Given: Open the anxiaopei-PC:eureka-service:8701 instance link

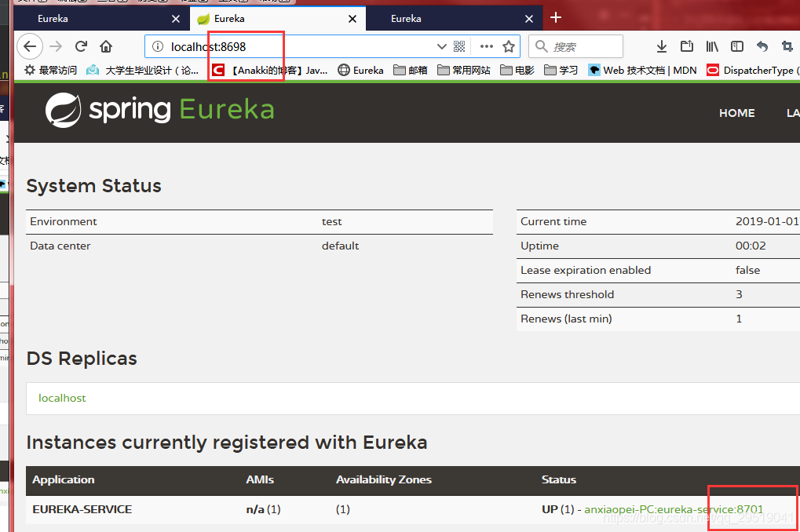Looking at the screenshot, I should click(x=674, y=509).
